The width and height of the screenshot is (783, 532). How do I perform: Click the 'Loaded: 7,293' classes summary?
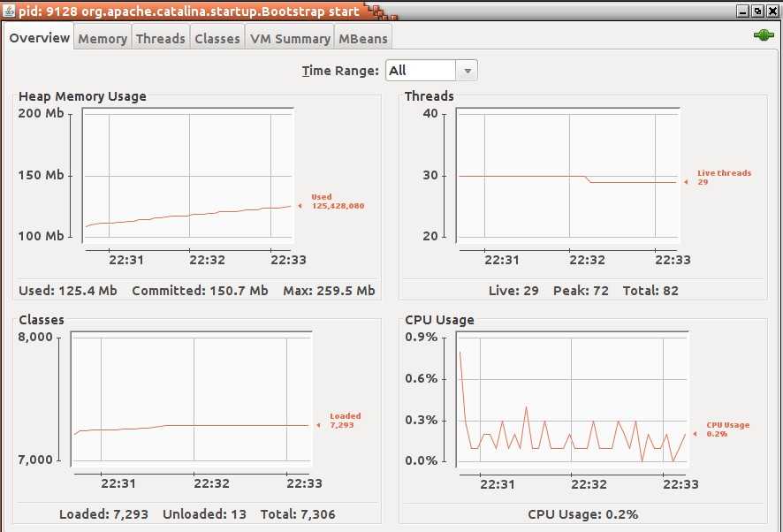pos(103,514)
